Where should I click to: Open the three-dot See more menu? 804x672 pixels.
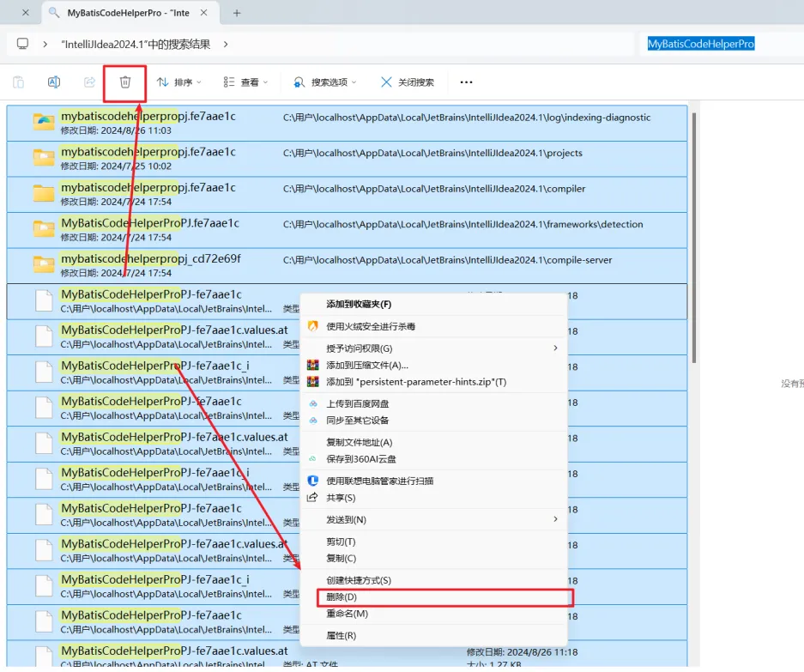(466, 82)
